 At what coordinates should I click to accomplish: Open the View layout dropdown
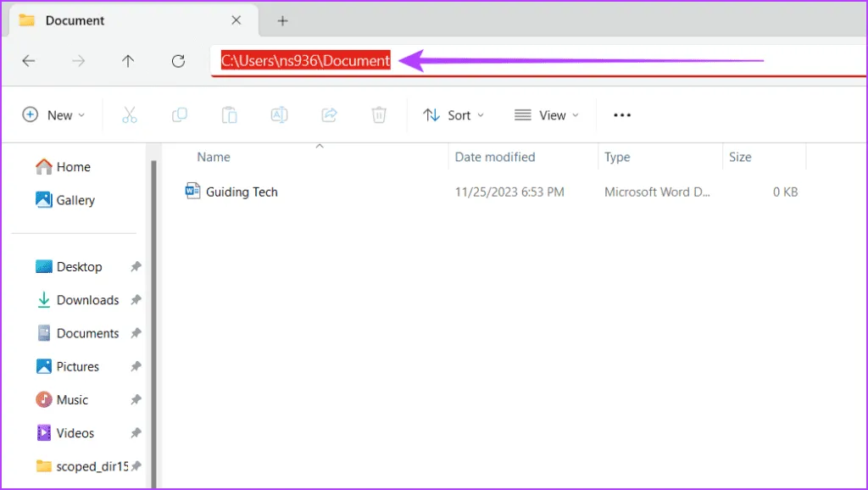(x=547, y=115)
